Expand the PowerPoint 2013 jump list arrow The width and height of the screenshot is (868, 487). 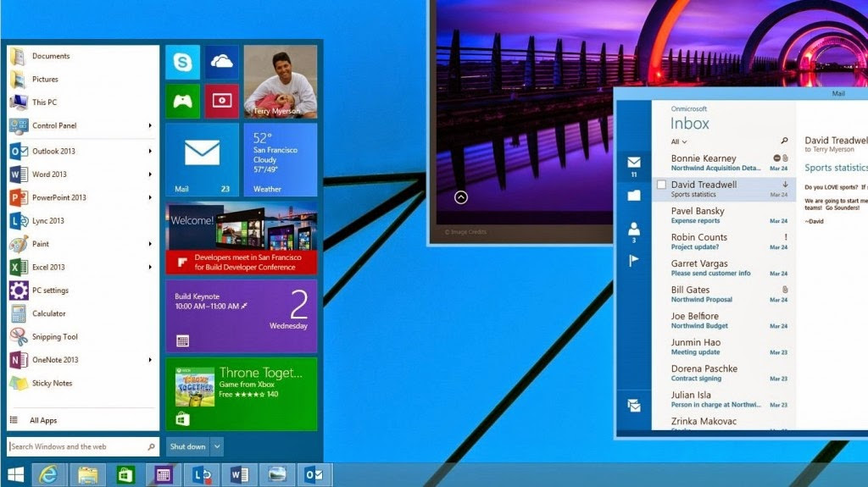pyautogui.click(x=150, y=197)
